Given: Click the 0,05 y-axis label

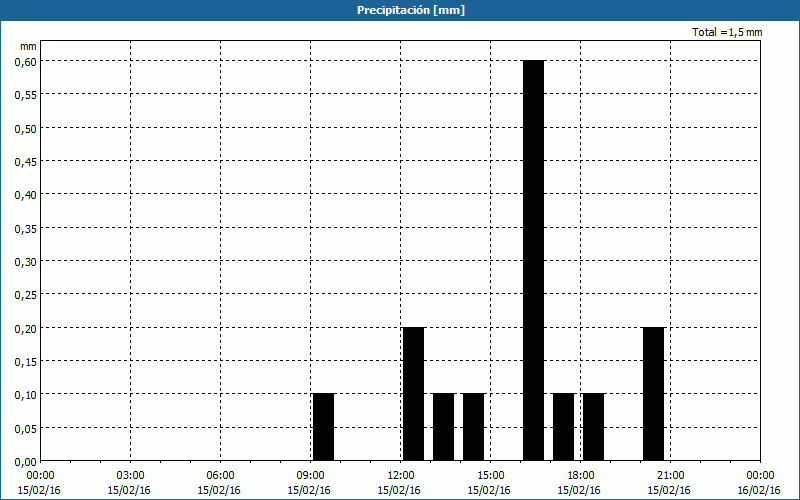Looking at the screenshot, I should pos(26,428).
